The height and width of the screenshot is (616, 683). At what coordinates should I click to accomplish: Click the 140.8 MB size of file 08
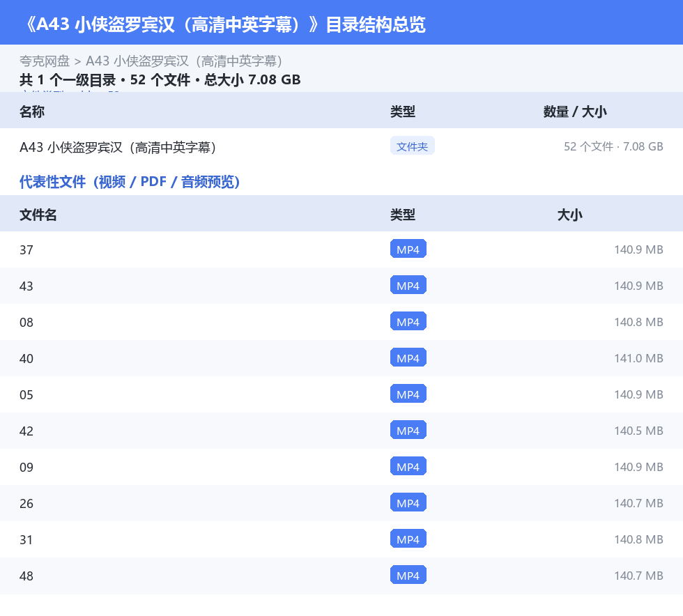(638, 322)
